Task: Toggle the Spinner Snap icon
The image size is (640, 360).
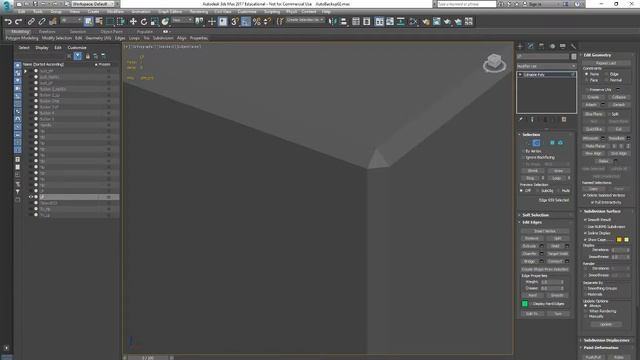Action: [267, 22]
